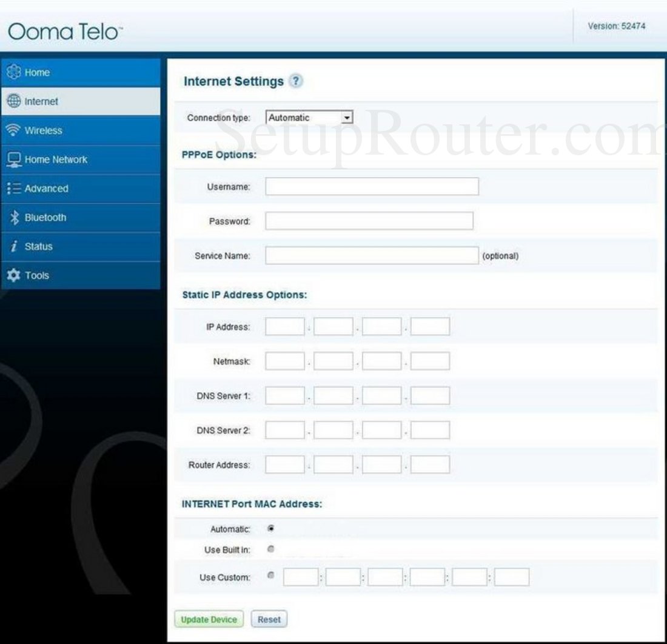The image size is (667, 644).
Task: Click the Tools gear icon
Action: [x=13, y=275]
